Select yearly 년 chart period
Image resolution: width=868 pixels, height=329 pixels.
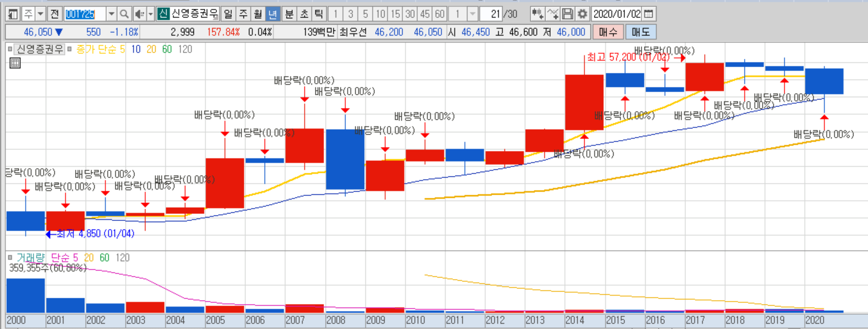point(272,14)
